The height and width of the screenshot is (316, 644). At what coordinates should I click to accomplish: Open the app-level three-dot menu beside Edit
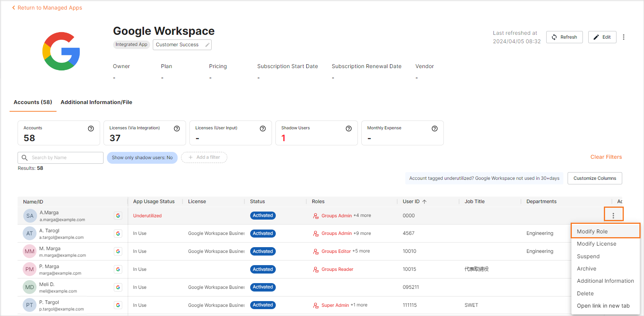click(x=623, y=37)
